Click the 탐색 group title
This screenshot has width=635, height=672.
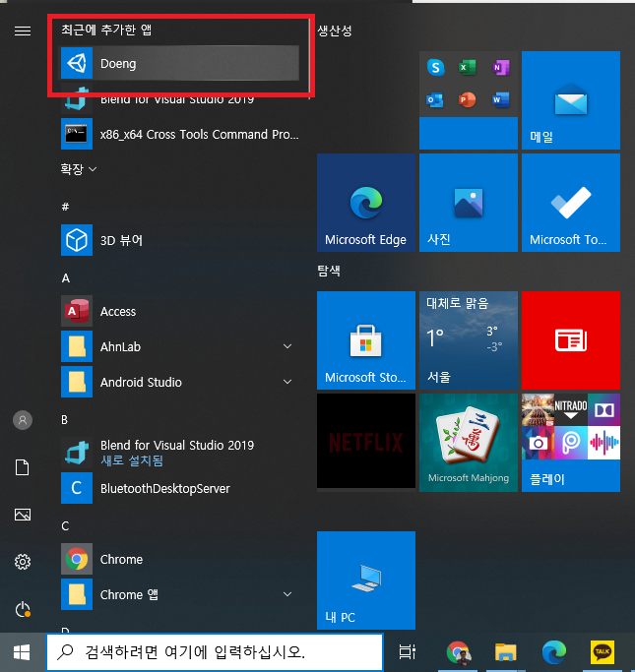pyautogui.click(x=329, y=271)
